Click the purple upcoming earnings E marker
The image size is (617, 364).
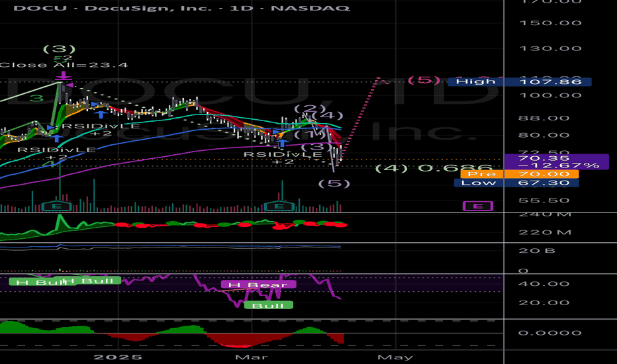[478, 206]
